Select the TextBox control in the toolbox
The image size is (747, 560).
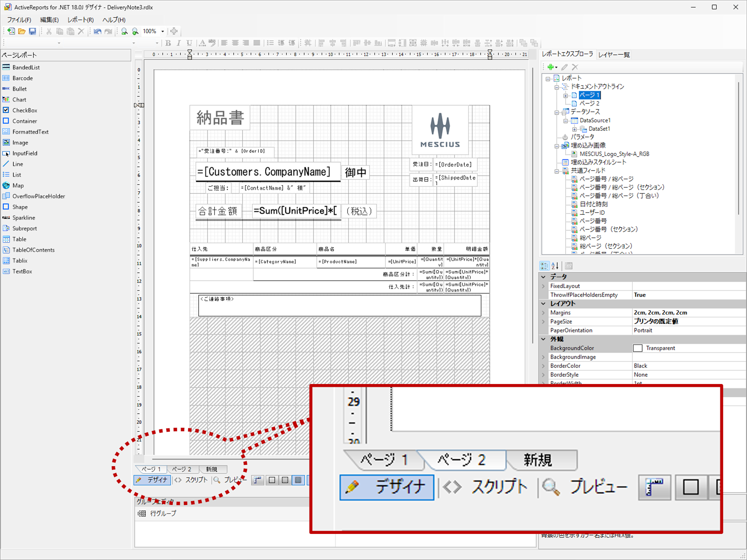coord(22,271)
